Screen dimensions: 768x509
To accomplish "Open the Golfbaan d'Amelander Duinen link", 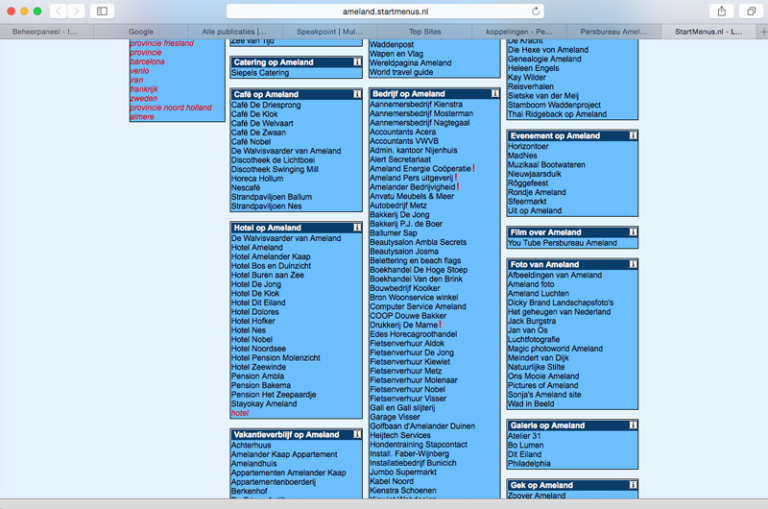I will pyautogui.click(x=422, y=426).
